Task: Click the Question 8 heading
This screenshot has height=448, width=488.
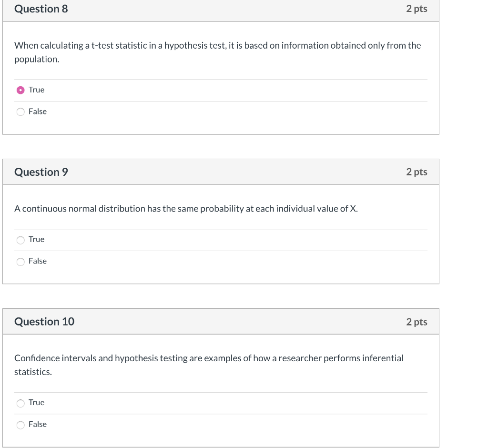Action: (x=41, y=9)
